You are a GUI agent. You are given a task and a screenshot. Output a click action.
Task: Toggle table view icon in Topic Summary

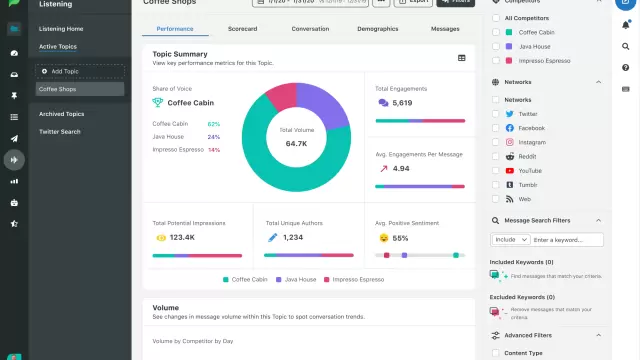tap(462, 58)
